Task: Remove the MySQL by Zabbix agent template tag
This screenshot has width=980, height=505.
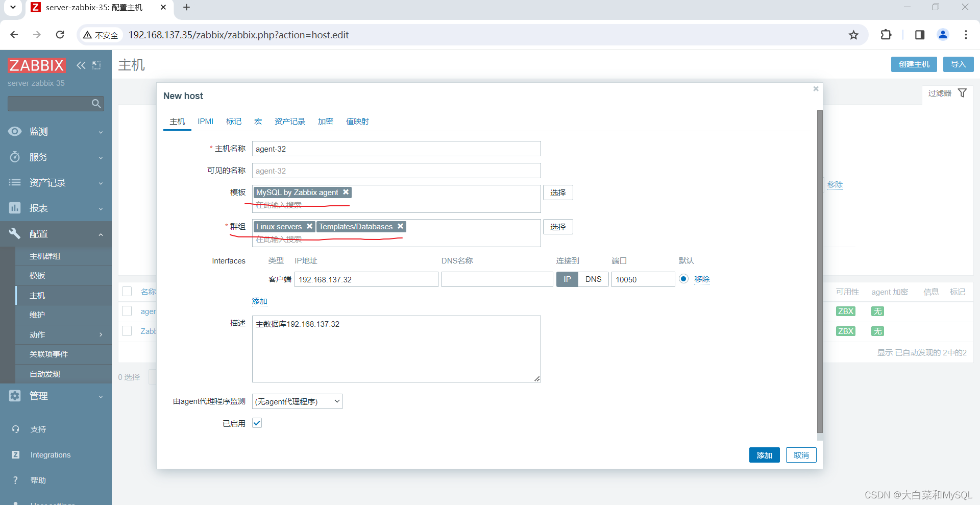Action: tap(346, 192)
